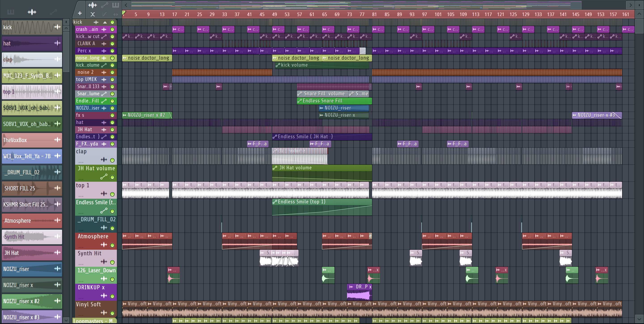Open clip menu of NOIZU_riser x #2 clip
The image size is (644, 324).
(125, 115)
